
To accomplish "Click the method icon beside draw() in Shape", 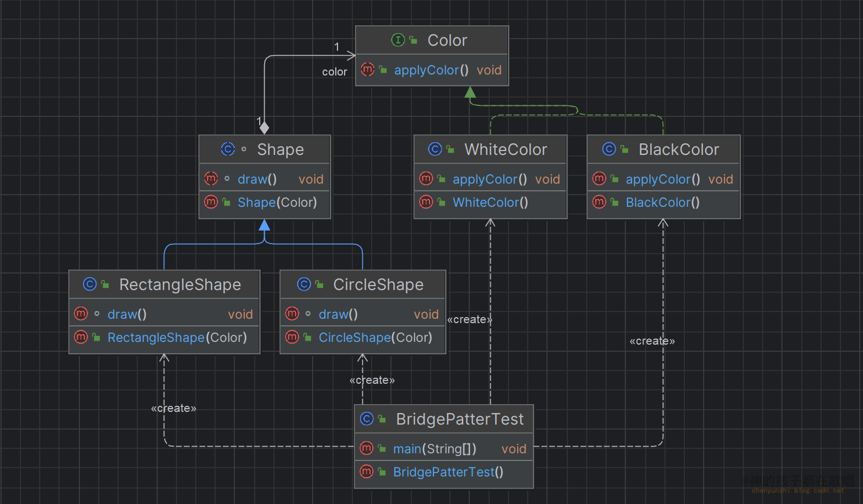I will 211,179.
